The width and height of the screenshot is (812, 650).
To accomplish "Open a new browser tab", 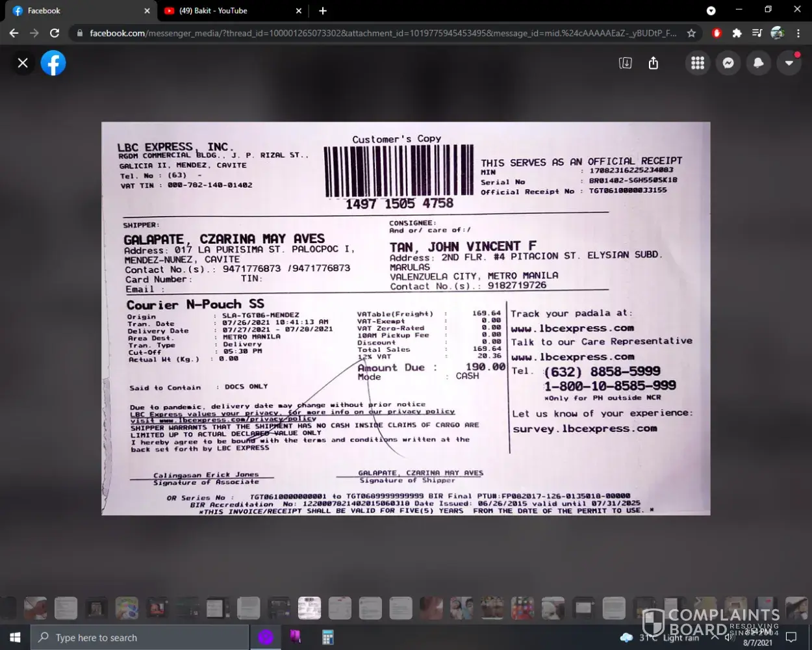I will (323, 11).
